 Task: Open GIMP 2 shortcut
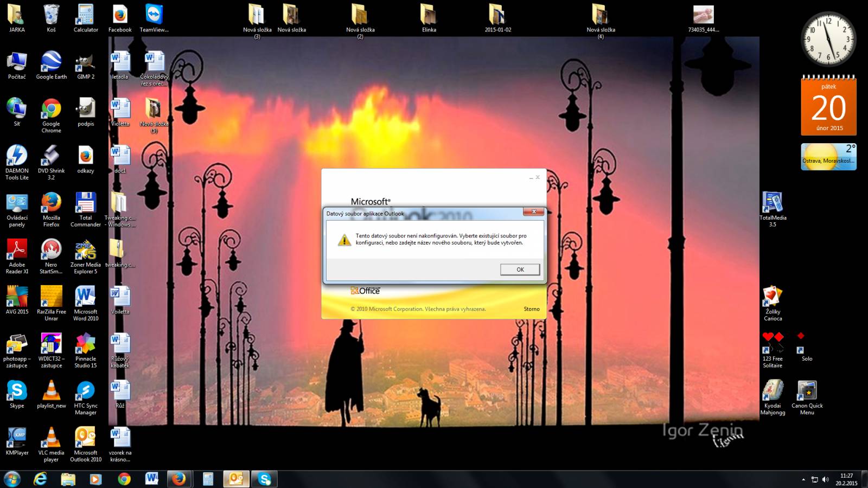tap(86, 65)
